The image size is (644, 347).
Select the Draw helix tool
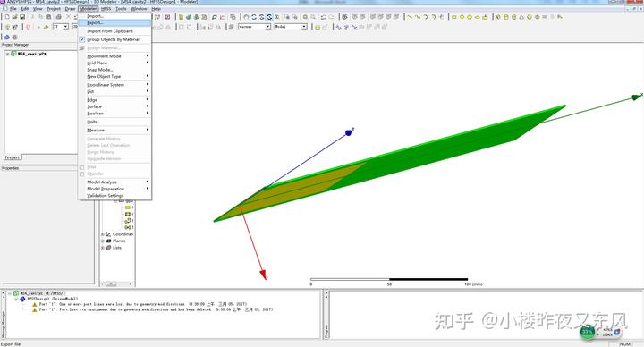tap(545, 17)
